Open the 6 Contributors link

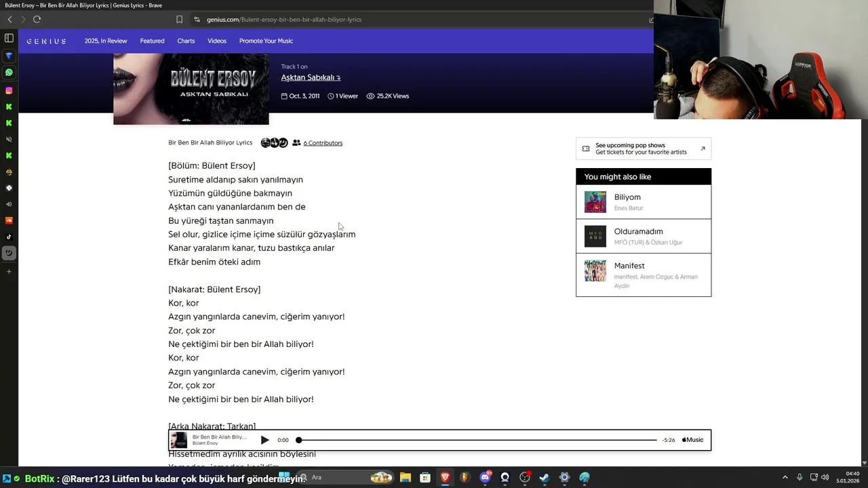(x=323, y=143)
